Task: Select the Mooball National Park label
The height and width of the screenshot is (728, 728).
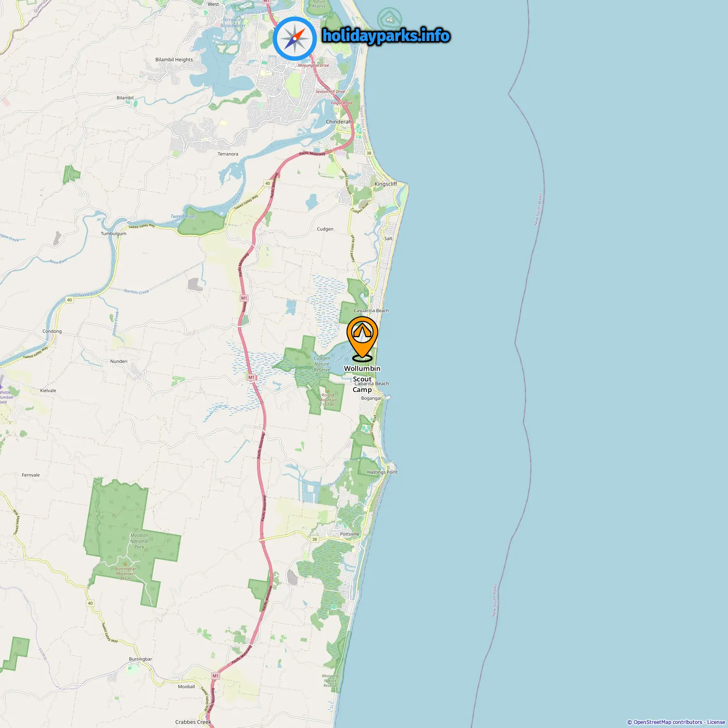Action: point(139,541)
